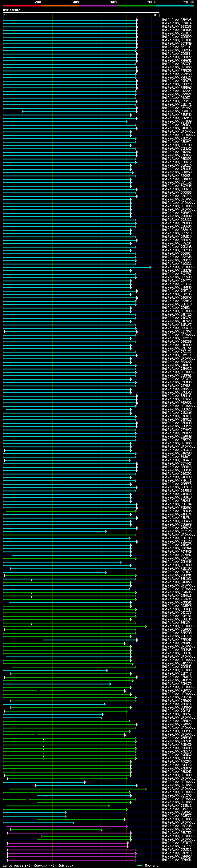The height and width of the screenshot is (868, 197).
Task: Click hit label UniRef100_Q00VK4
Action: pos(177,94)
